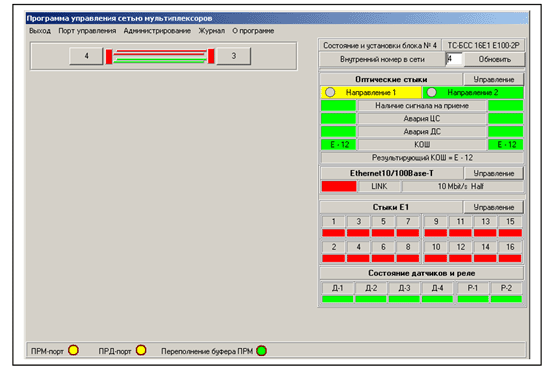This screenshot has width=560, height=378.
Task: Open Управление for Стыки E1
Action: coord(494,207)
